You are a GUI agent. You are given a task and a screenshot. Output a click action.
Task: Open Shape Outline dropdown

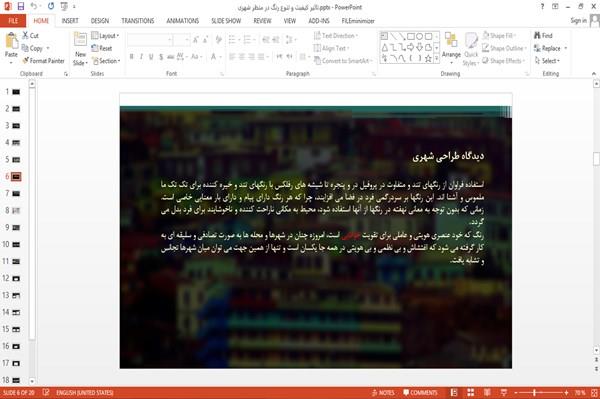504,48
